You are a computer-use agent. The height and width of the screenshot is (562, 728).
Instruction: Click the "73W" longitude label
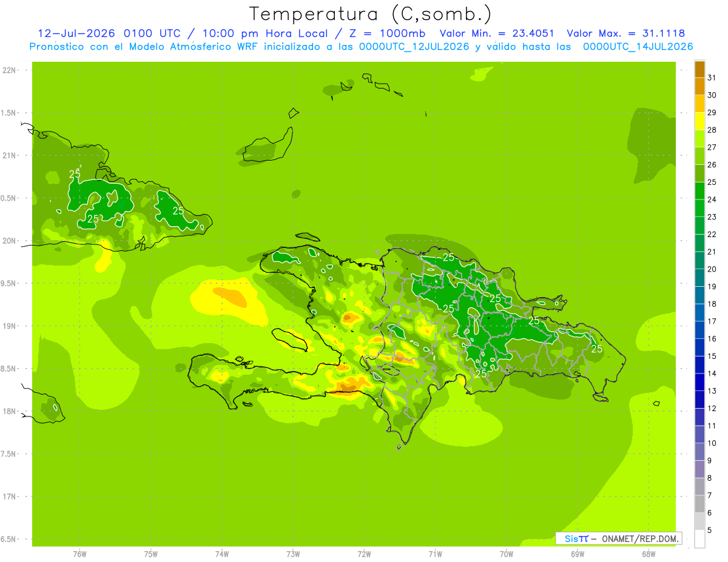pos(293,554)
